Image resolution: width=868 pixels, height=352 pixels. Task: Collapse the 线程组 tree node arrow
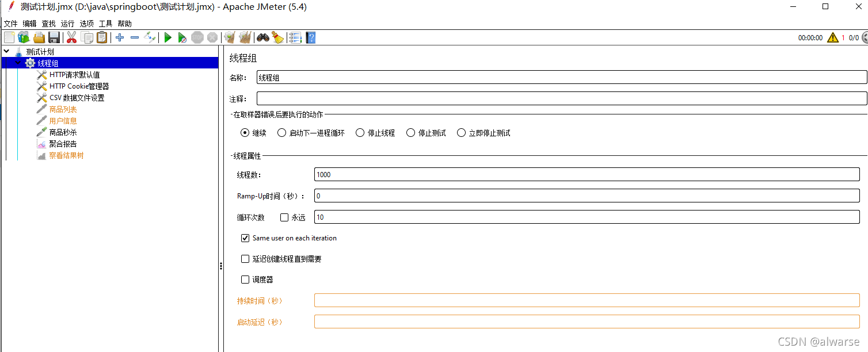tap(18, 63)
